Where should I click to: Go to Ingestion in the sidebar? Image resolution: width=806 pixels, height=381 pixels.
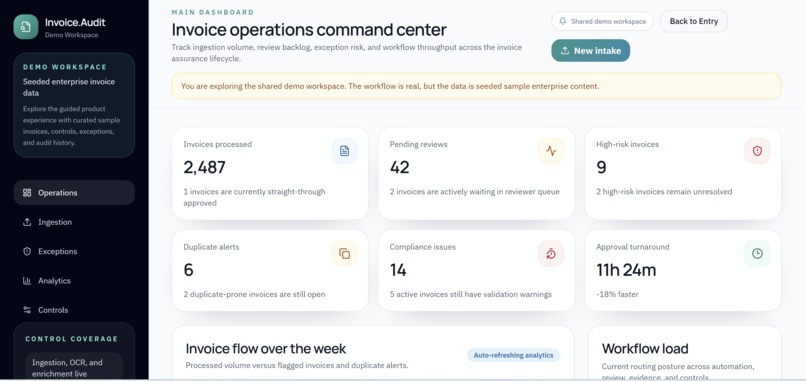(x=74, y=222)
